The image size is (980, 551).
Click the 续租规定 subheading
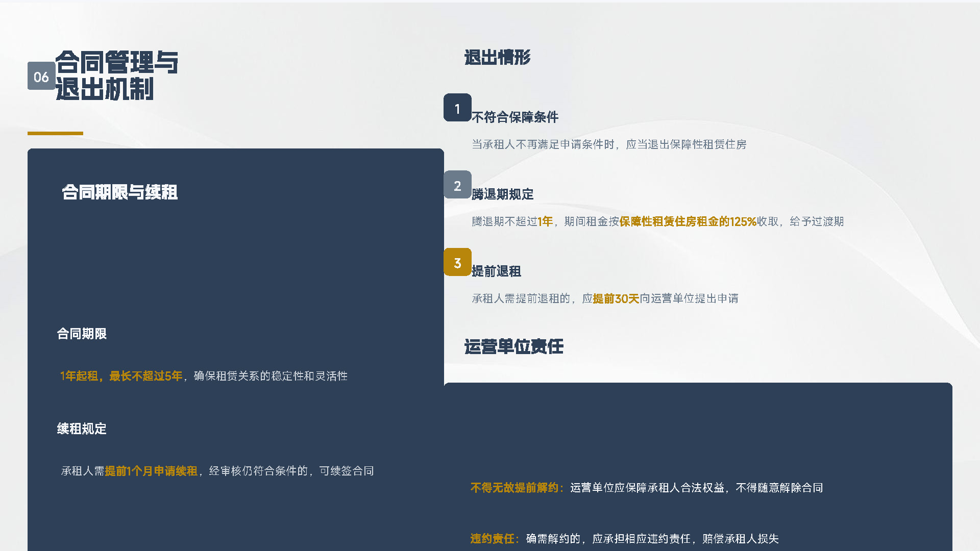pos(82,429)
